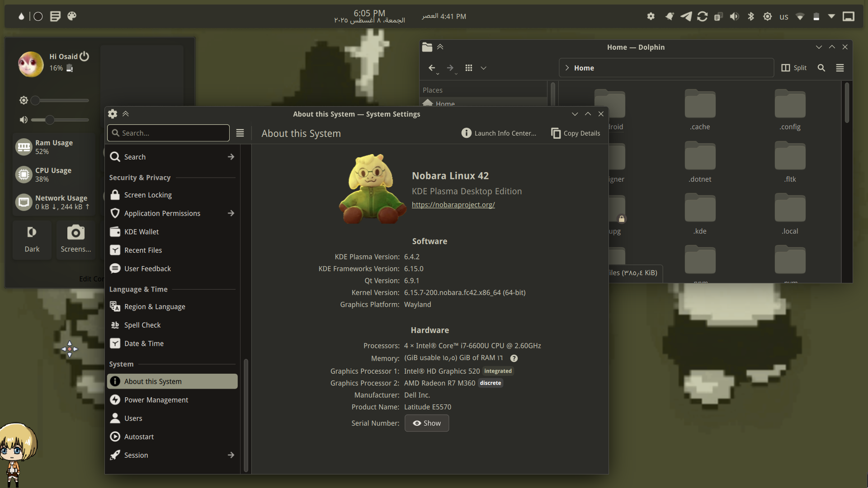
Task: Click the CPU Usage widget icon
Action: [24, 174]
